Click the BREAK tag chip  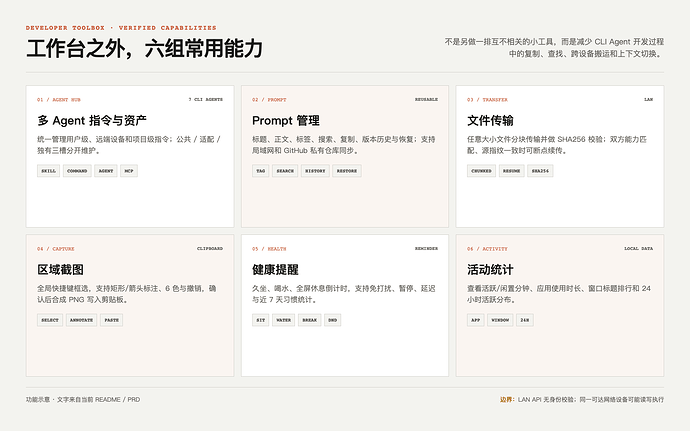coord(309,320)
